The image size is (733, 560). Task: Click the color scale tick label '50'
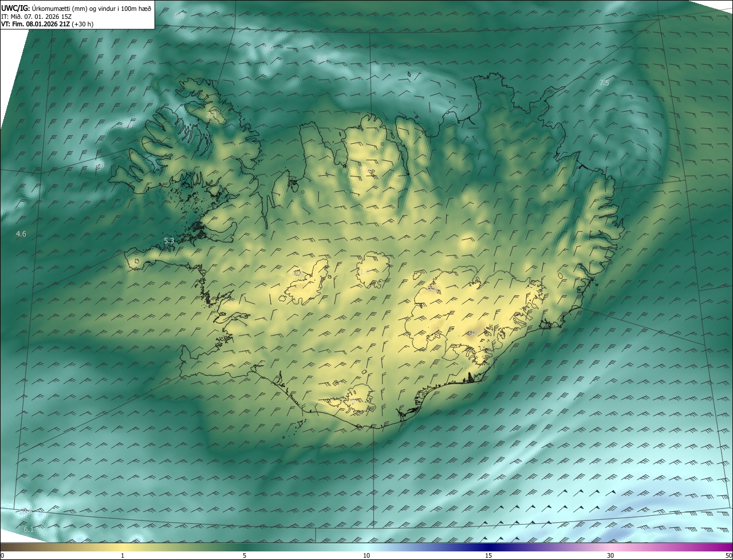[x=728, y=555]
